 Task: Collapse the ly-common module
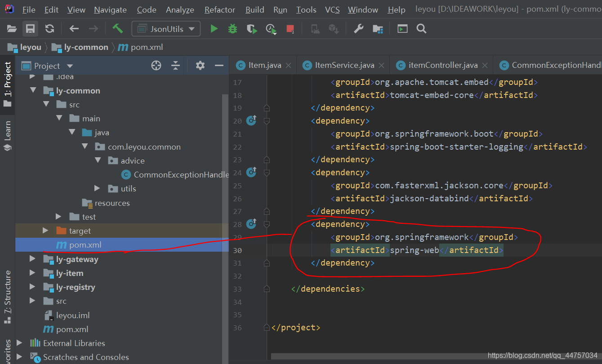click(32, 91)
